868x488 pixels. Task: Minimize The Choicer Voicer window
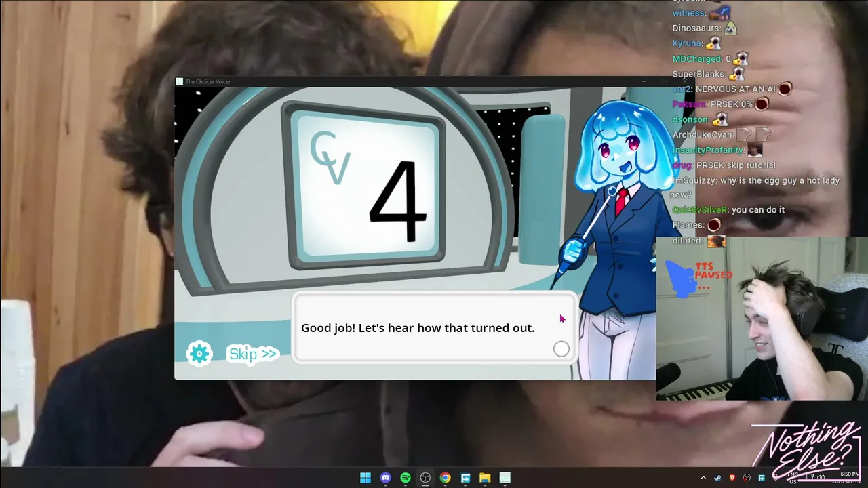coord(643,82)
